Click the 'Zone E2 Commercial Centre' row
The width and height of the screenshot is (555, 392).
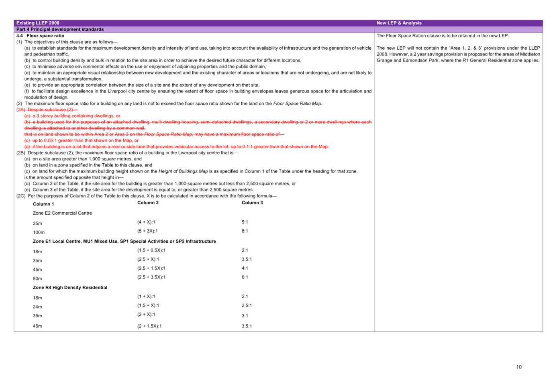tap(62, 213)
